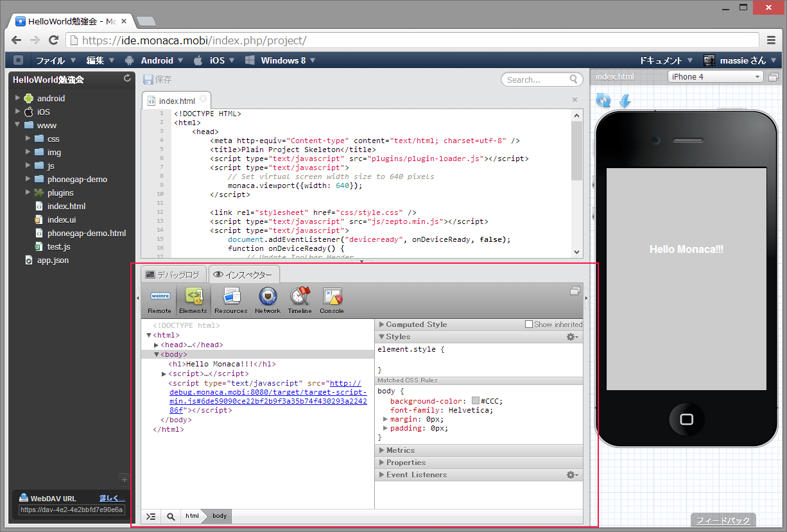Click the 保存 save button
Viewport: 787px width, 532px height.
[x=157, y=80]
